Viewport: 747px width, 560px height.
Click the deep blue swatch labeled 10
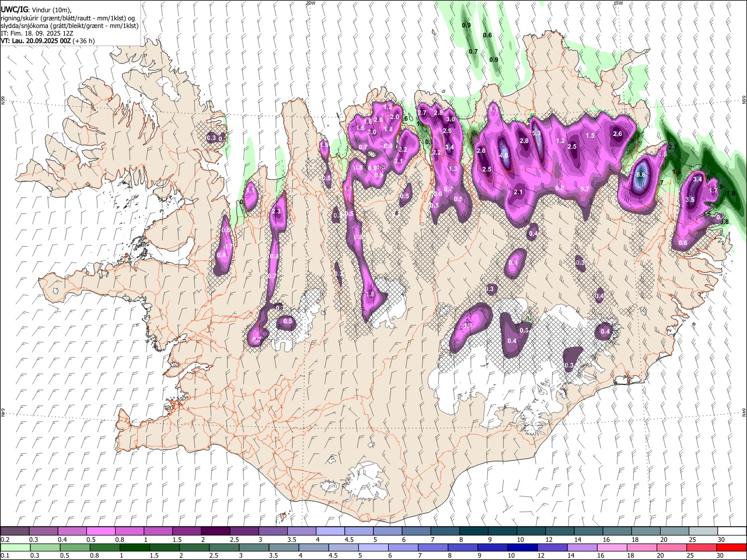tap(521, 547)
